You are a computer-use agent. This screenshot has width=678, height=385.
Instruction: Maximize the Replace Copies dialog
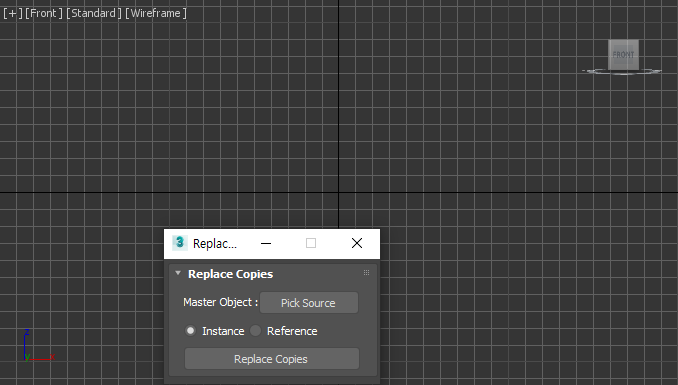(x=311, y=244)
